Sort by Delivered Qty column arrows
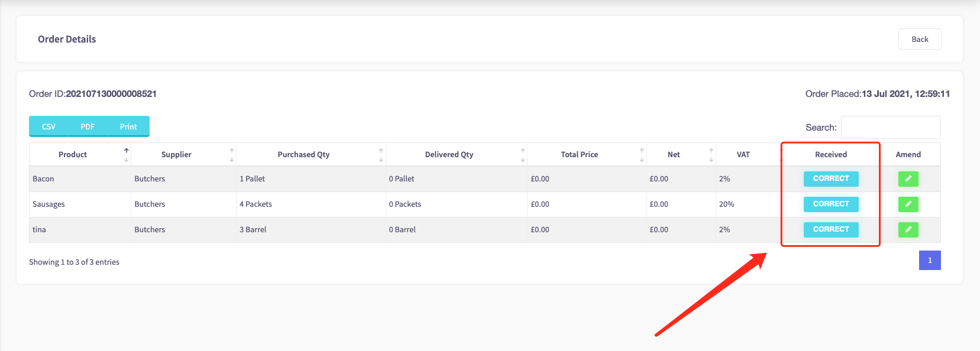Screen dimensions: 980x351 pos(523,155)
